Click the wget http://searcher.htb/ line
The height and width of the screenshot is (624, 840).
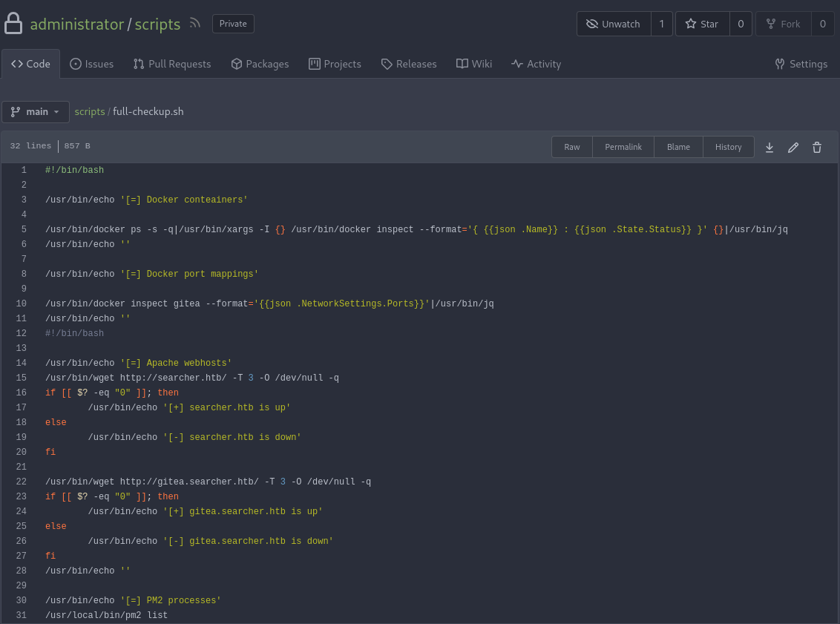tap(191, 378)
